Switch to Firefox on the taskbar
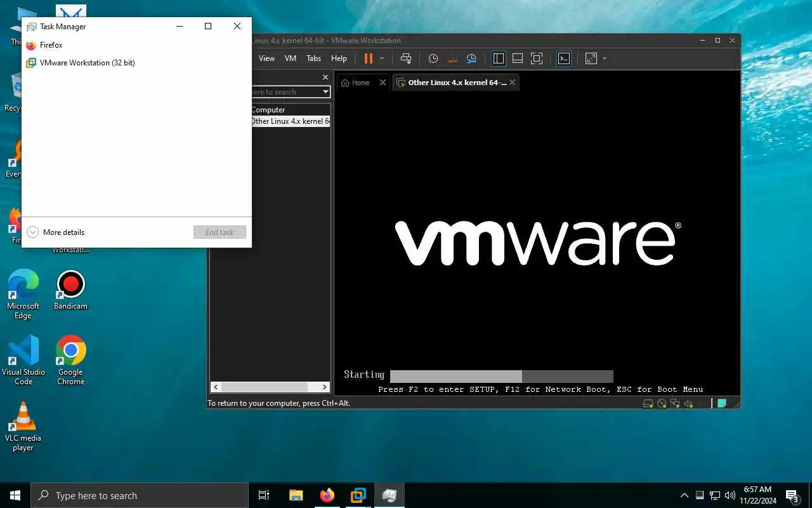Screen dimensions: 812x508 (x=327, y=495)
